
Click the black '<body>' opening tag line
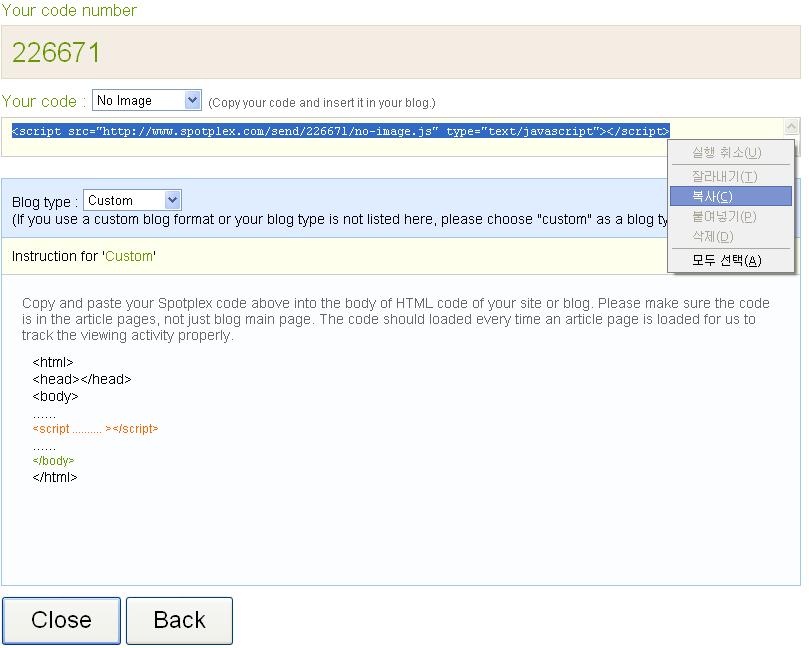[x=55, y=396]
